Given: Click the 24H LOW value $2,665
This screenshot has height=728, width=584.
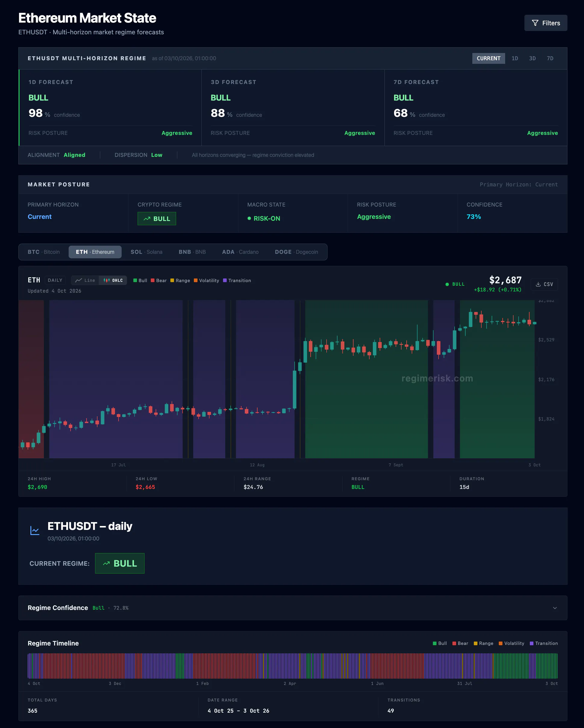Looking at the screenshot, I should 145,487.
